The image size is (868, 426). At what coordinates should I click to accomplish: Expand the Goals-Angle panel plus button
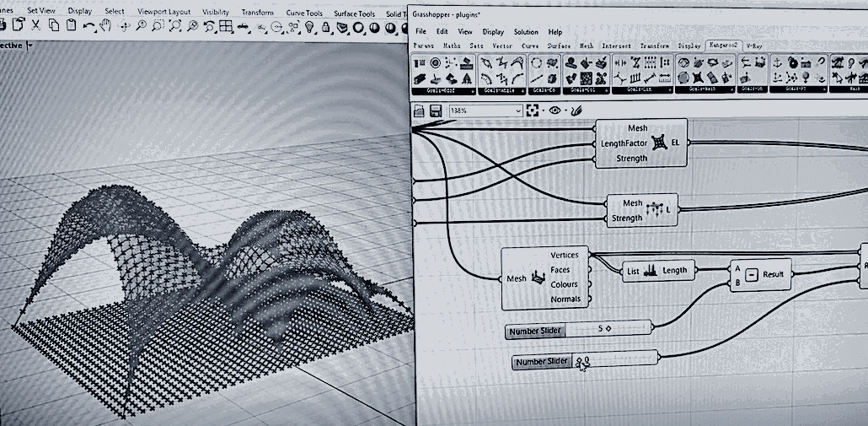(x=522, y=91)
